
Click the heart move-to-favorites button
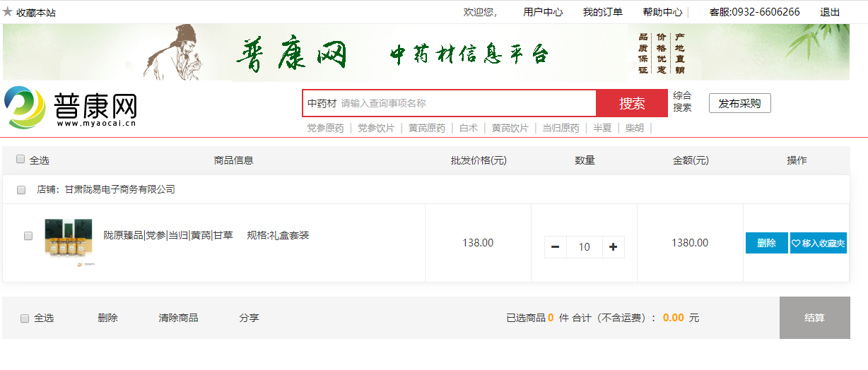point(818,243)
